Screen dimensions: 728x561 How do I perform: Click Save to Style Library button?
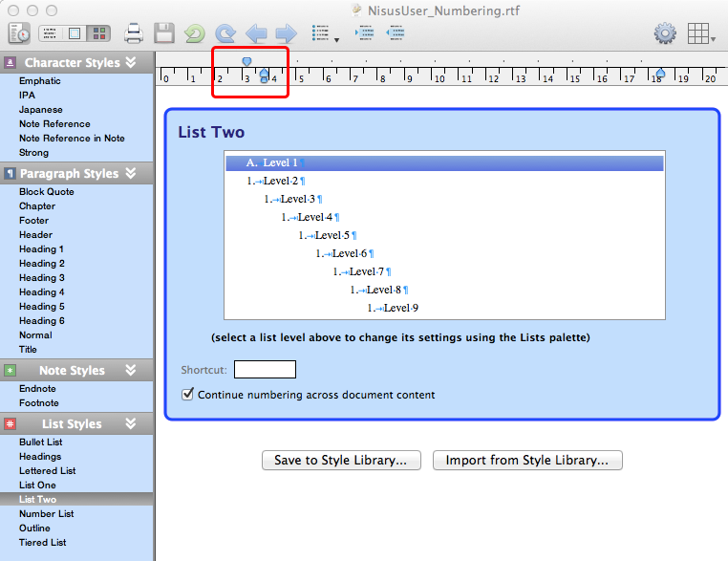tap(341, 461)
